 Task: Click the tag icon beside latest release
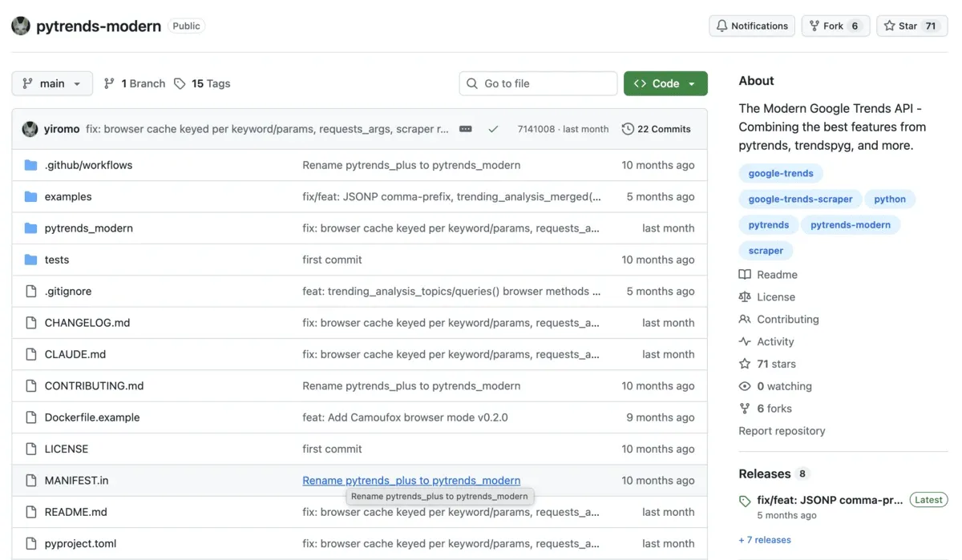745,501
